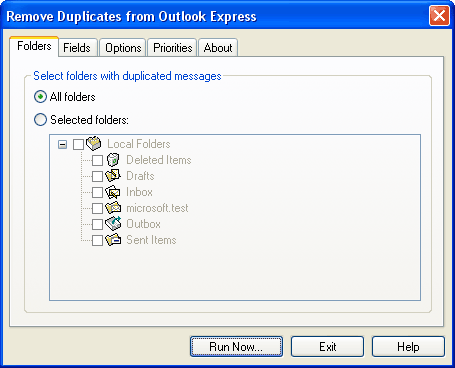Click the Outbox tray icon
The width and height of the screenshot is (455, 368).
[x=113, y=224]
